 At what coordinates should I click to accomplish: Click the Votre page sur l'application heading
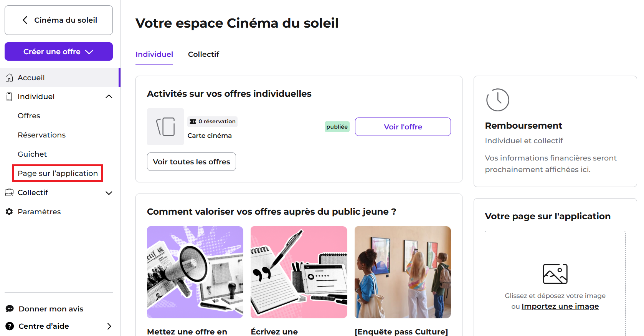pyautogui.click(x=548, y=216)
